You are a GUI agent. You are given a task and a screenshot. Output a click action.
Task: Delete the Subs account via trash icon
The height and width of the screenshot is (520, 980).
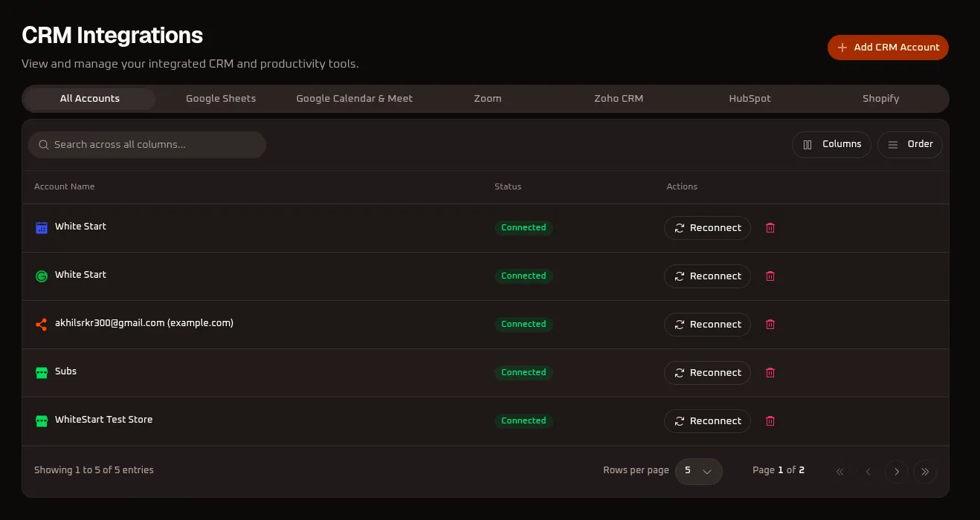click(x=770, y=373)
